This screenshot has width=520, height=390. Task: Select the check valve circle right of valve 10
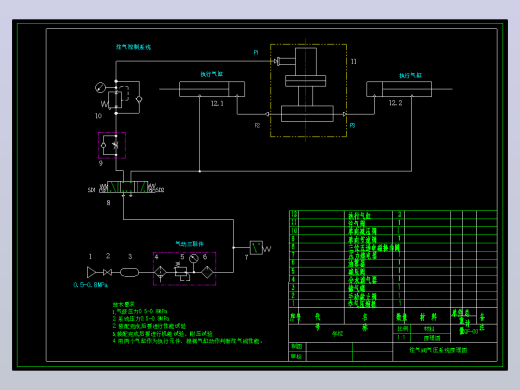coord(139,99)
